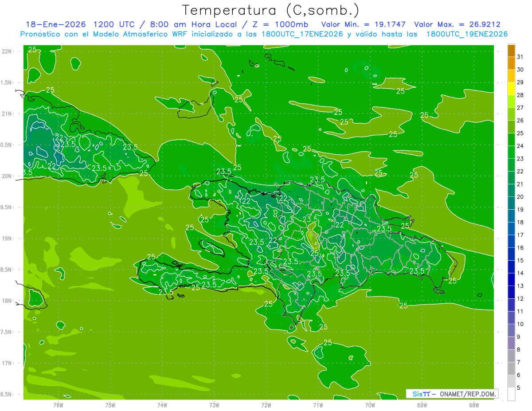The height and width of the screenshot is (411, 532).
Task: Click the 20N latitude axis label
Action: 7,176
